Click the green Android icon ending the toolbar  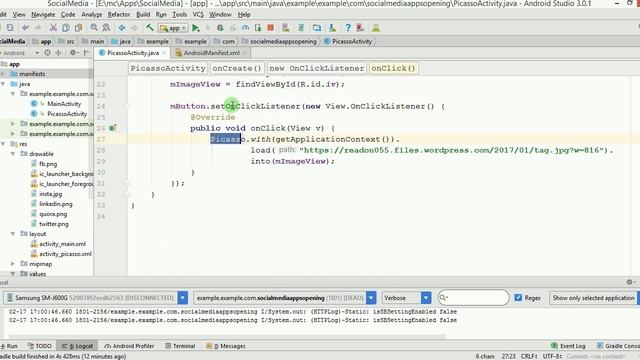[376, 28]
